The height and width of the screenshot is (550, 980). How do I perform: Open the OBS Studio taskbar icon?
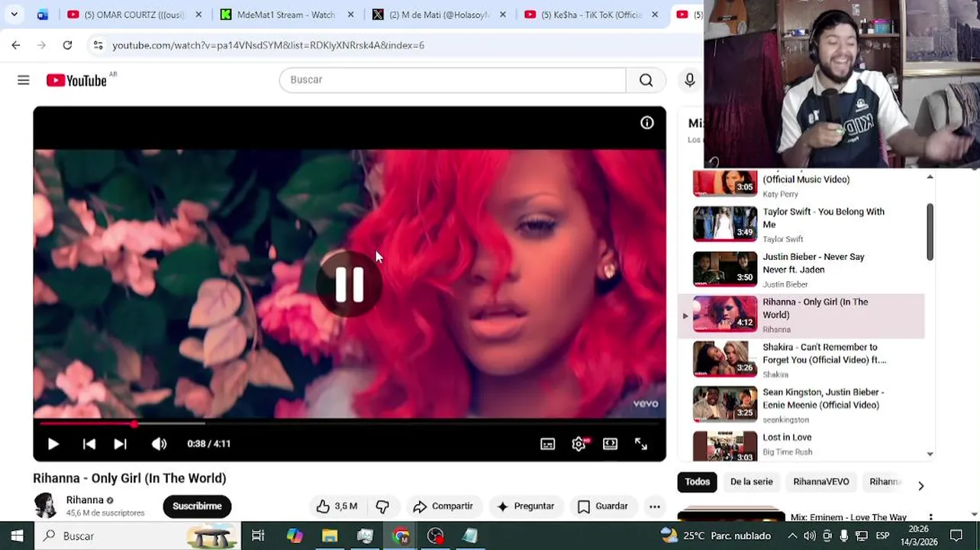point(436,536)
